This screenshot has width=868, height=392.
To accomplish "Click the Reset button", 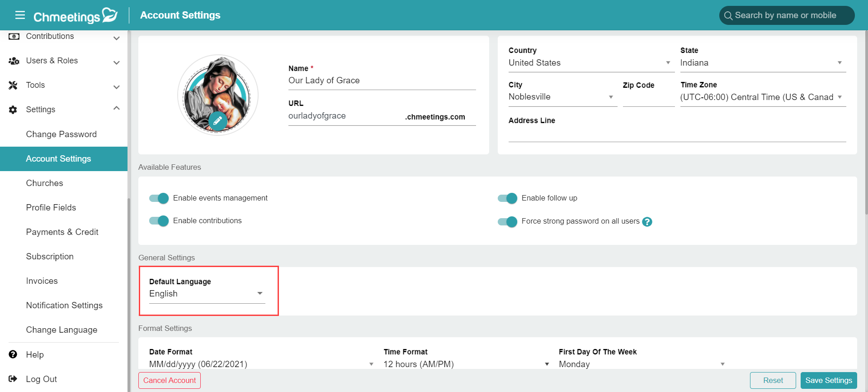I will pos(773,380).
